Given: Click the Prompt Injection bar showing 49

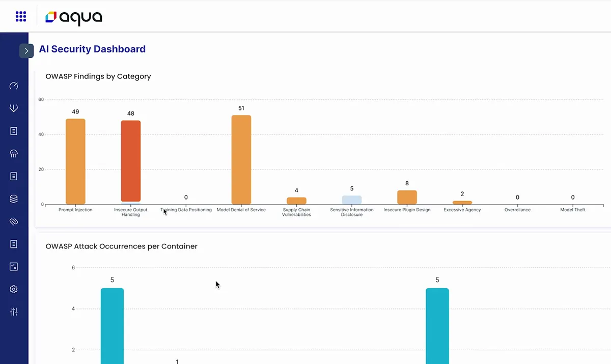Looking at the screenshot, I should (75, 161).
